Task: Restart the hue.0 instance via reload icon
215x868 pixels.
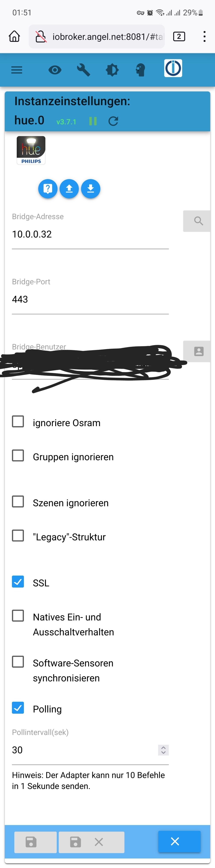Action: (x=113, y=121)
